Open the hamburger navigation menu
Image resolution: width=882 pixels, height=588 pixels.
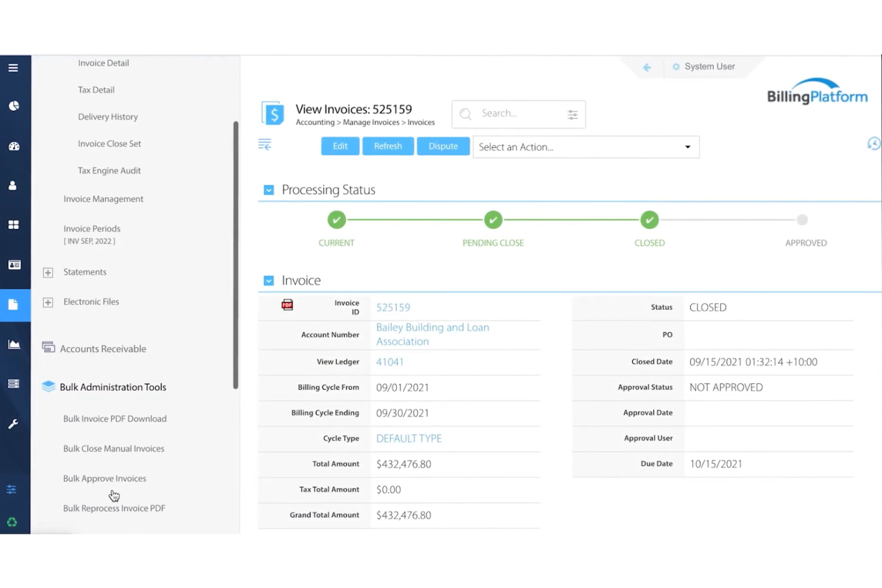[14, 67]
